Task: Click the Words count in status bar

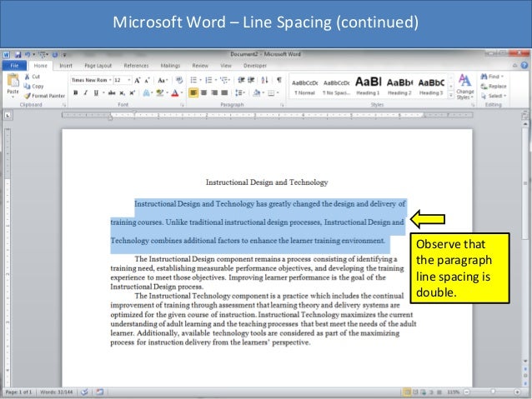Action: tap(57, 392)
